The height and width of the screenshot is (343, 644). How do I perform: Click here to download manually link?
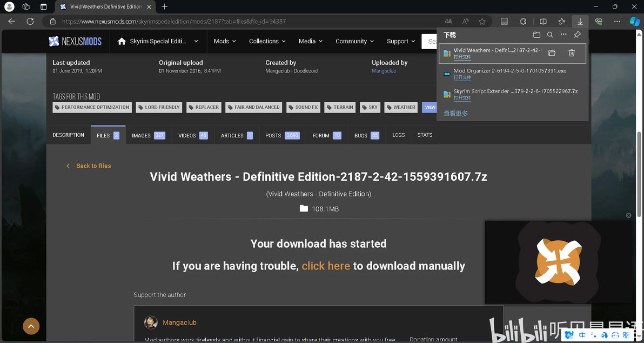(326, 266)
